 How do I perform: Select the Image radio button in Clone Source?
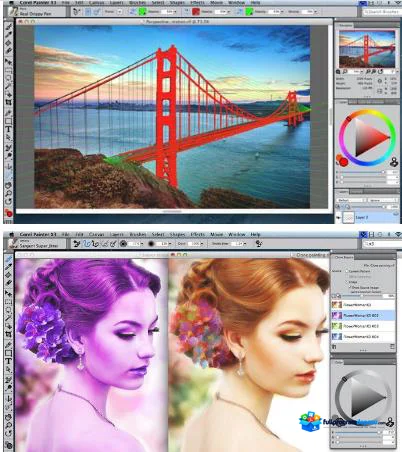coord(347,282)
